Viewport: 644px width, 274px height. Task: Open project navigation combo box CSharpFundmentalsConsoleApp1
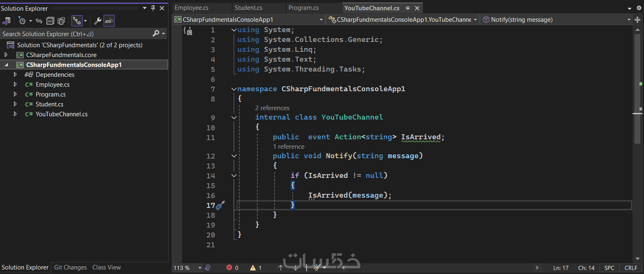tap(249, 19)
